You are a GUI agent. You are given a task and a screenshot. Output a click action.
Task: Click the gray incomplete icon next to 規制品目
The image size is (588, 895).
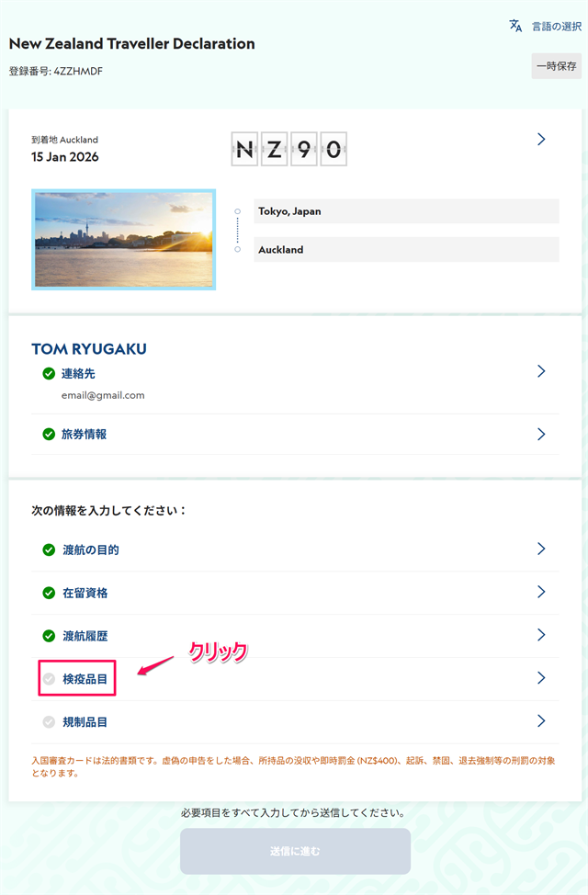coord(49,722)
